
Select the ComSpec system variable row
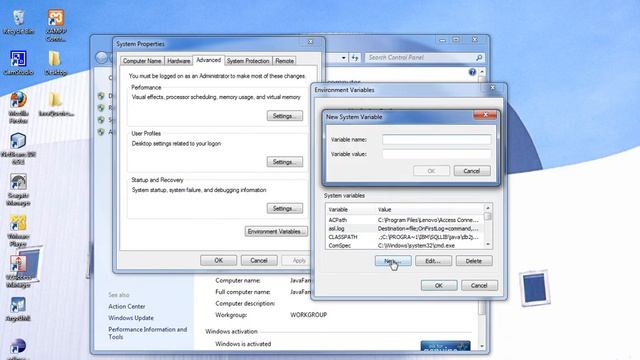(x=404, y=246)
